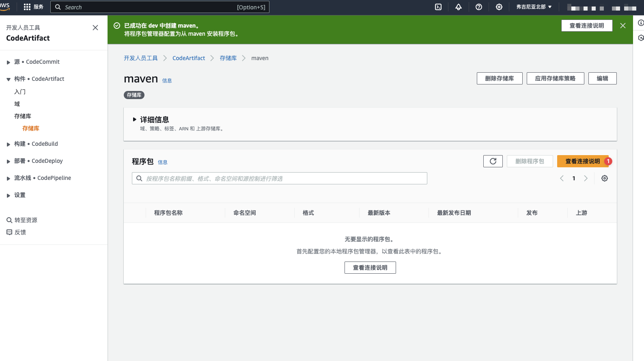Sort by 命名空间 column header
The height and width of the screenshot is (361, 644).
click(245, 213)
